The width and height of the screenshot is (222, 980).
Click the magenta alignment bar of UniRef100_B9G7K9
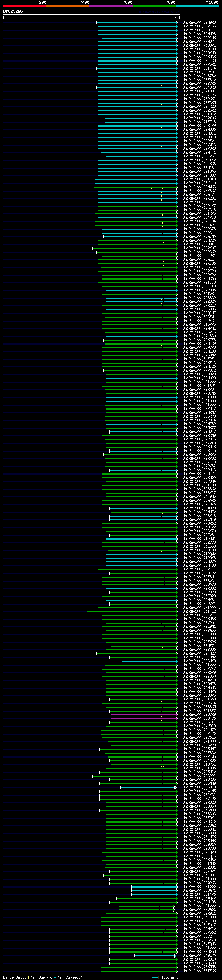click(144, 715)
